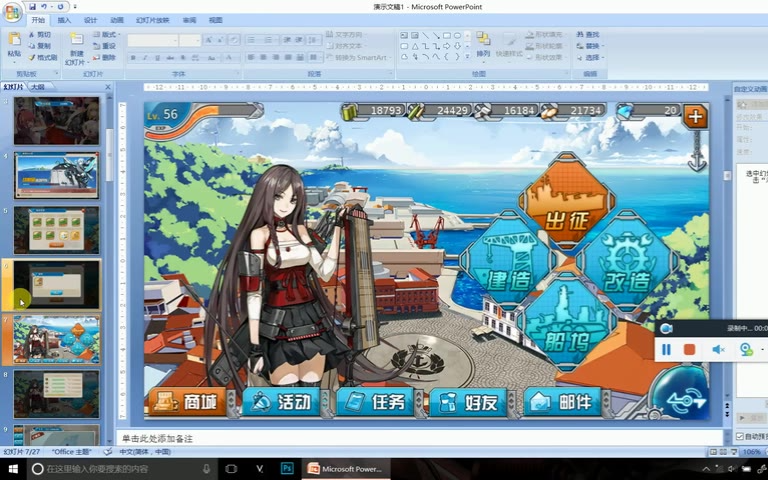
Task: Copy the selection with 复制
Action: point(39,46)
